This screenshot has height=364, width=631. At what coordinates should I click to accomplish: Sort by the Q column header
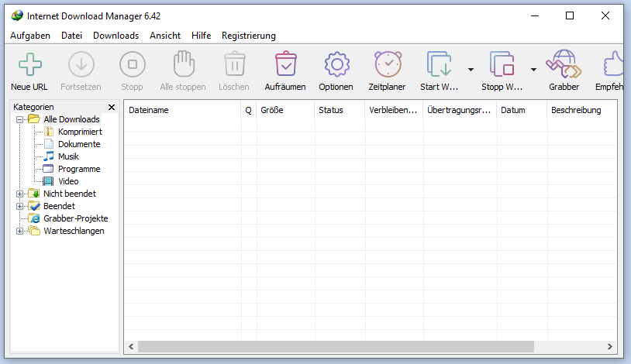point(249,110)
